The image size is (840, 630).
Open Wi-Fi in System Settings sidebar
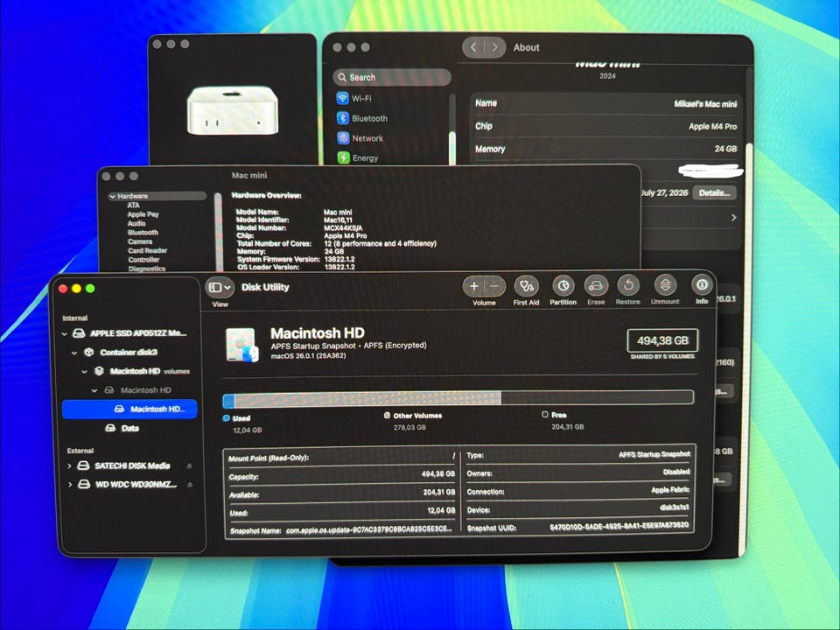pos(353,99)
